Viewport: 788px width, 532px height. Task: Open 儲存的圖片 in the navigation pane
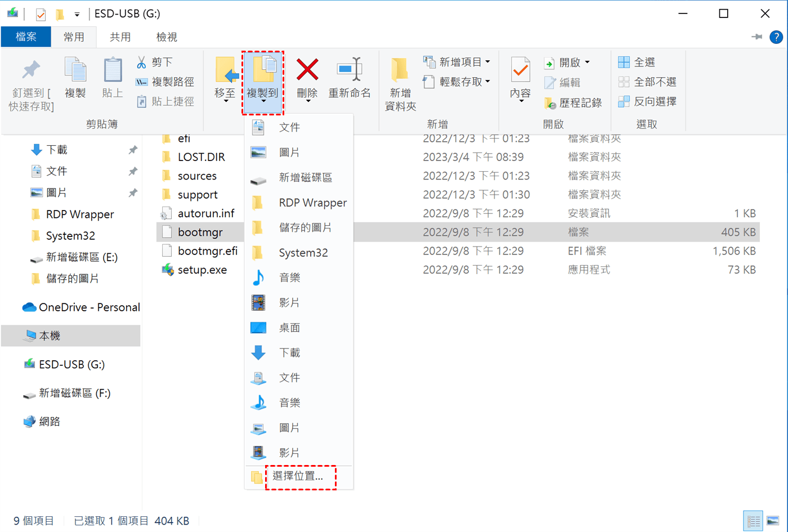[x=65, y=279]
